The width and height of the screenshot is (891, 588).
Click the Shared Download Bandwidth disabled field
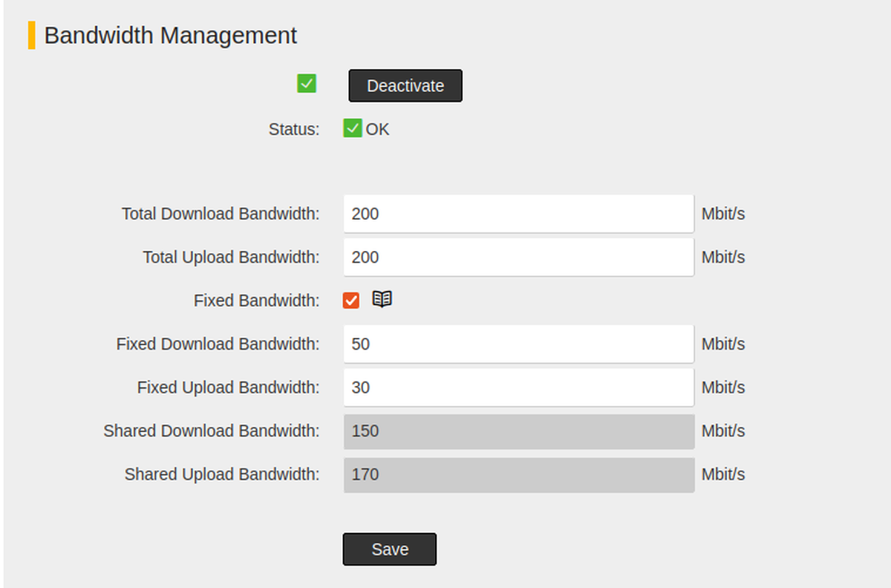(x=518, y=431)
